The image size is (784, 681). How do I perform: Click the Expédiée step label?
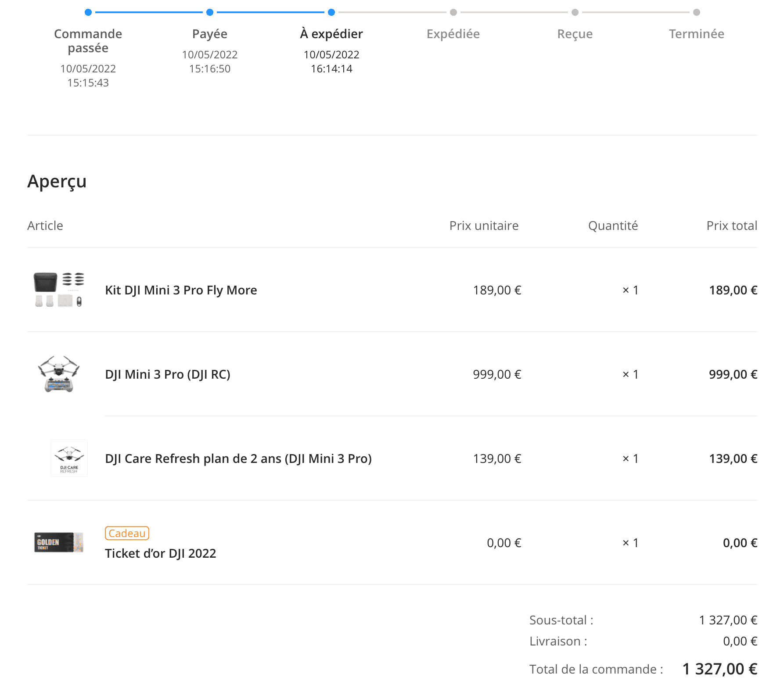click(x=453, y=34)
